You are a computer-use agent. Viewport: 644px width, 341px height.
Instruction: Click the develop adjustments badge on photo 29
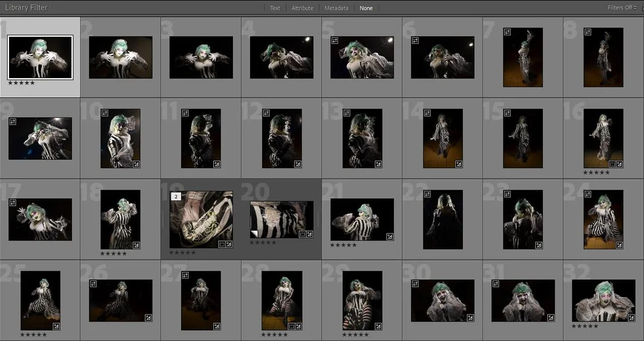click(378, 326)
